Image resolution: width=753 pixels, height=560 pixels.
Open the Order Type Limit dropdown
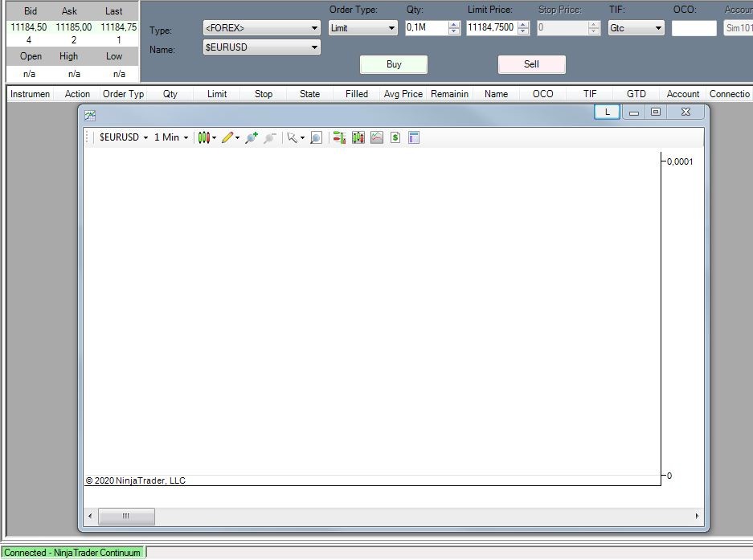pyautogui.click(x=363, y=28)
